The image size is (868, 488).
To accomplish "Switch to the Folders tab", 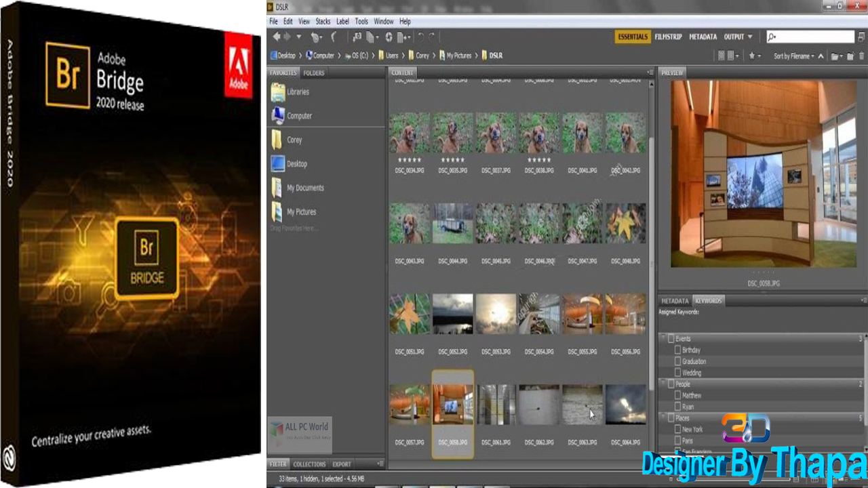I will pos(314,73).
